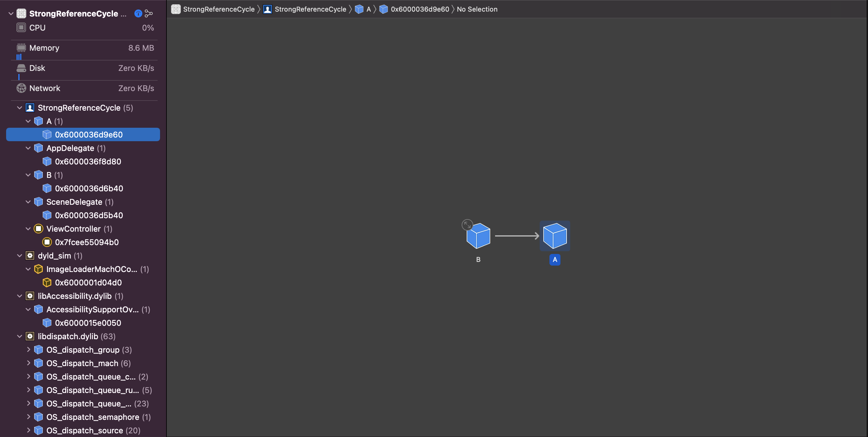Click the A node cube in graph view
Viewport: 868px width, 437px height.
click(555, 235)
